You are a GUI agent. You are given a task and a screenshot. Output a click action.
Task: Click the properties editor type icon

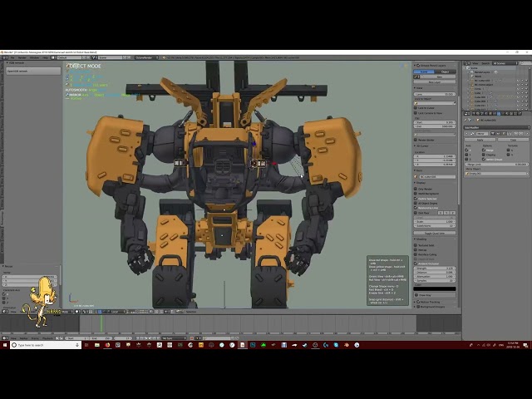(467, 113)
